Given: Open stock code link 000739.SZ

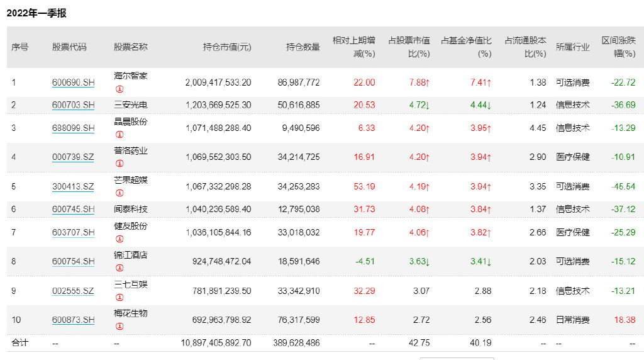Looking at the screenshot, I should tap(73, 157).
